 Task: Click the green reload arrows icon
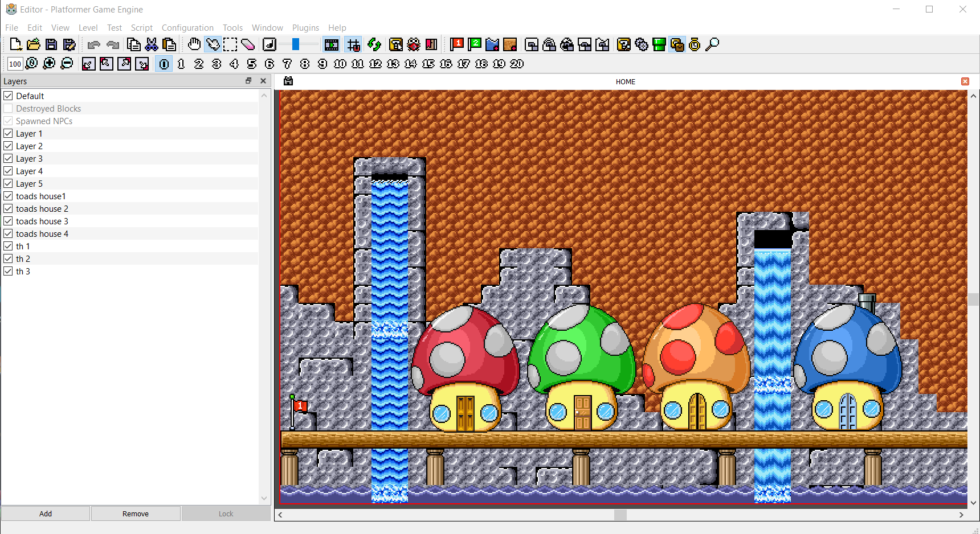(374, 44)
